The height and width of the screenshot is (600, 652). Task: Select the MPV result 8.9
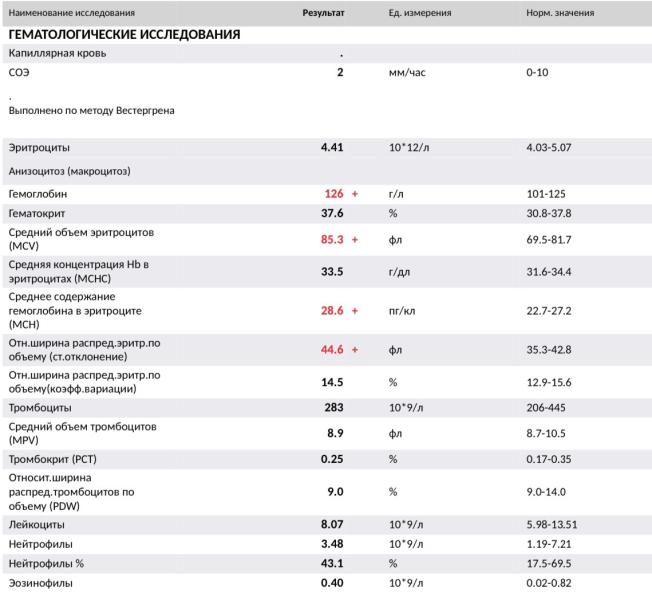(x=335, y=433)
